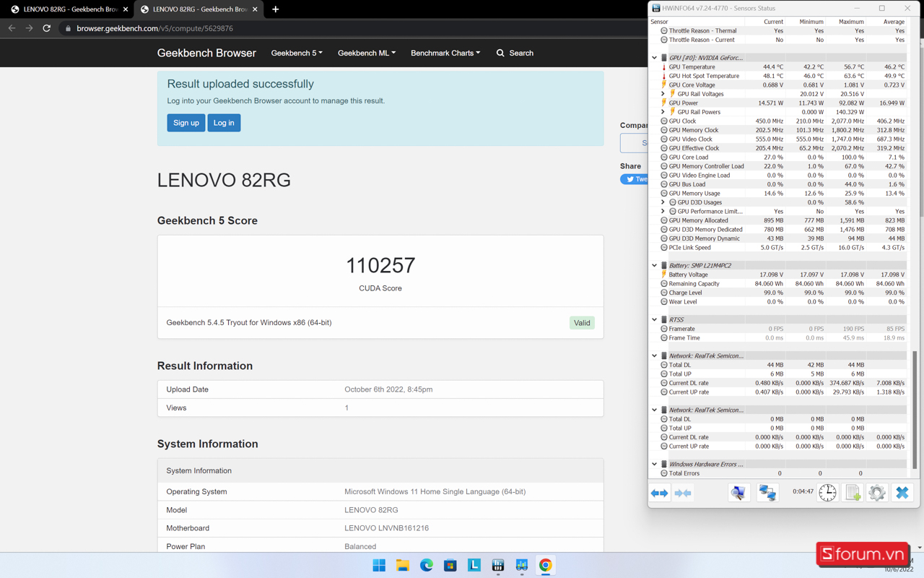The height and width of the screenshot is (578, 924).
Task: Expand GPU D3D Usages row
Action: [x=663, y=202]
